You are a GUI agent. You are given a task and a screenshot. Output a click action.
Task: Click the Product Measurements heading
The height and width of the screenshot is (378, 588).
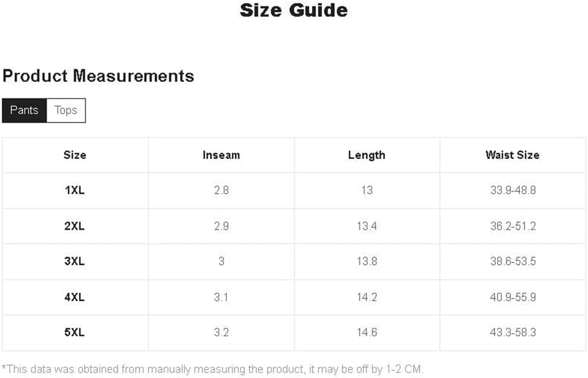click(x=99, y=76)
